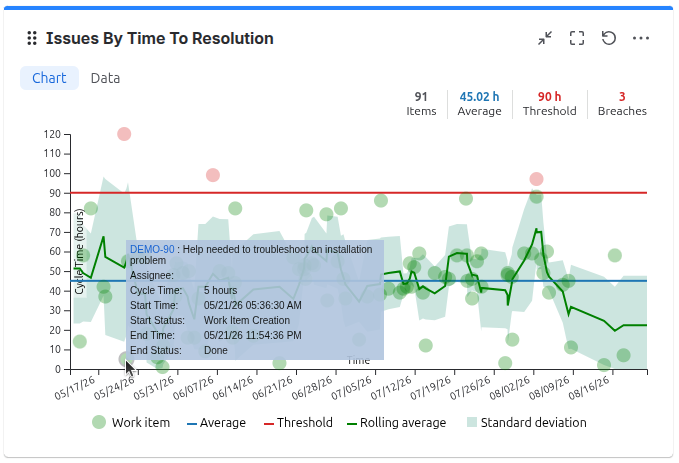Click the red breach dot near 100 hours

213,175
